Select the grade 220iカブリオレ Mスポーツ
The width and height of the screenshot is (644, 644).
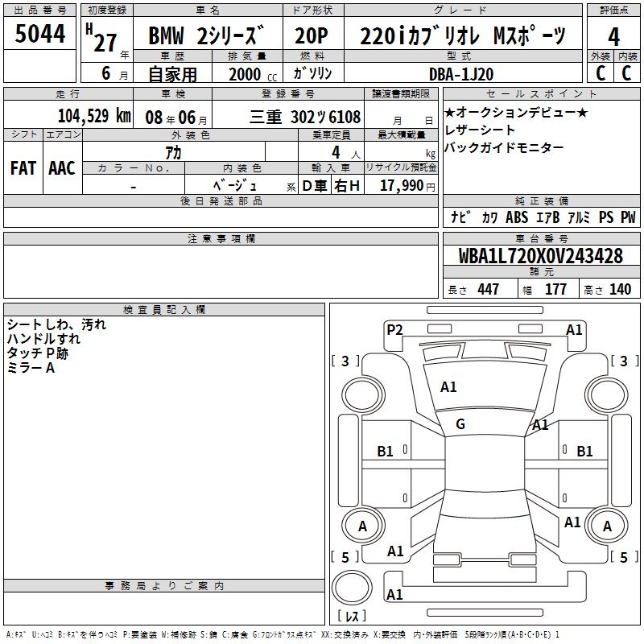pos(463,35)
